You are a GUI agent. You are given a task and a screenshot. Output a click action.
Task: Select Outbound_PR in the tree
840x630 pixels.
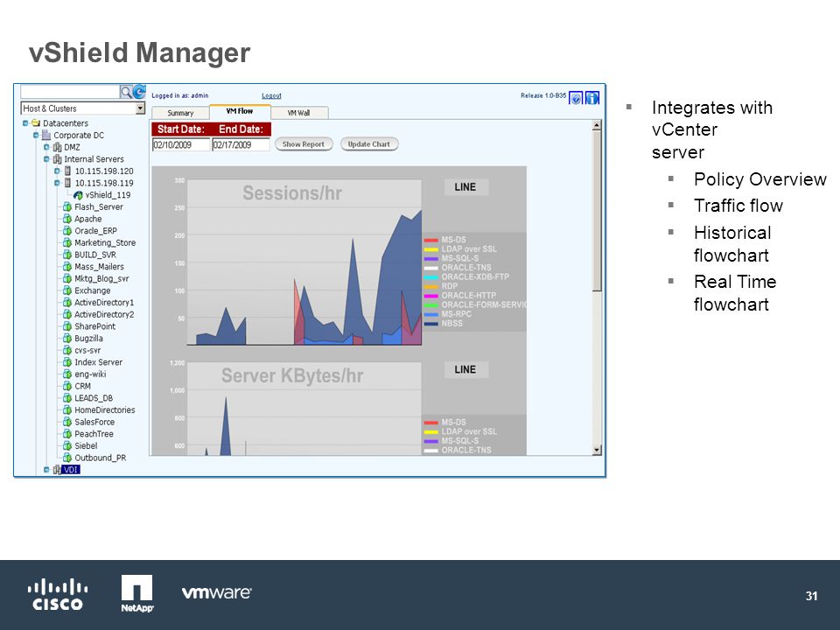click(x=100, y=458)
